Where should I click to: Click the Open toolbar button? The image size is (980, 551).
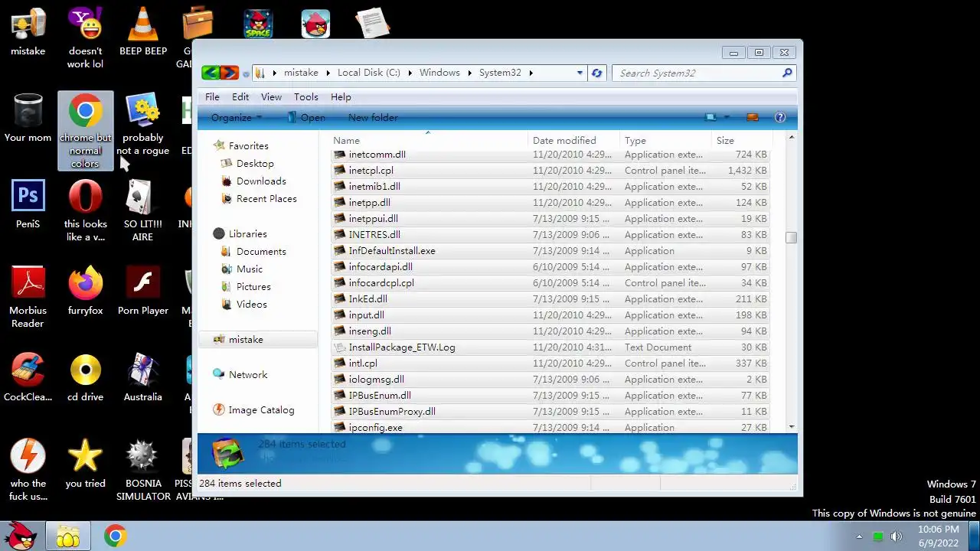point(305,117)
